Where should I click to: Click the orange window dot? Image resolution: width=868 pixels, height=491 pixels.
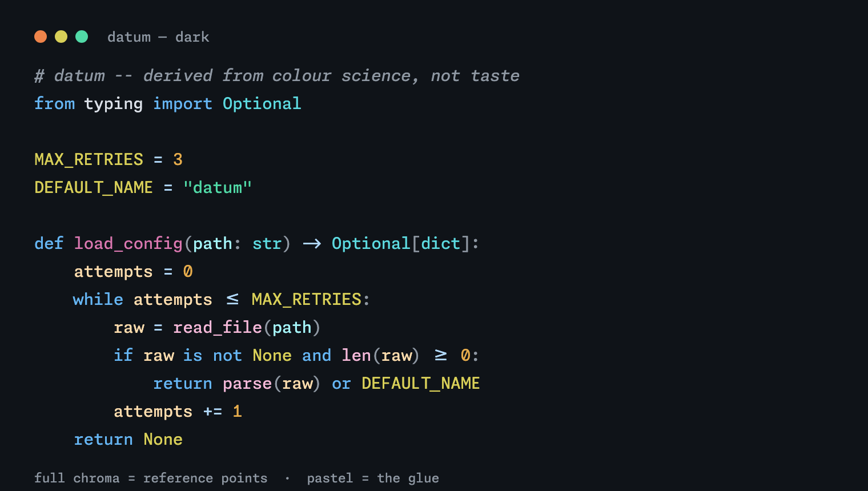(41, 37)
